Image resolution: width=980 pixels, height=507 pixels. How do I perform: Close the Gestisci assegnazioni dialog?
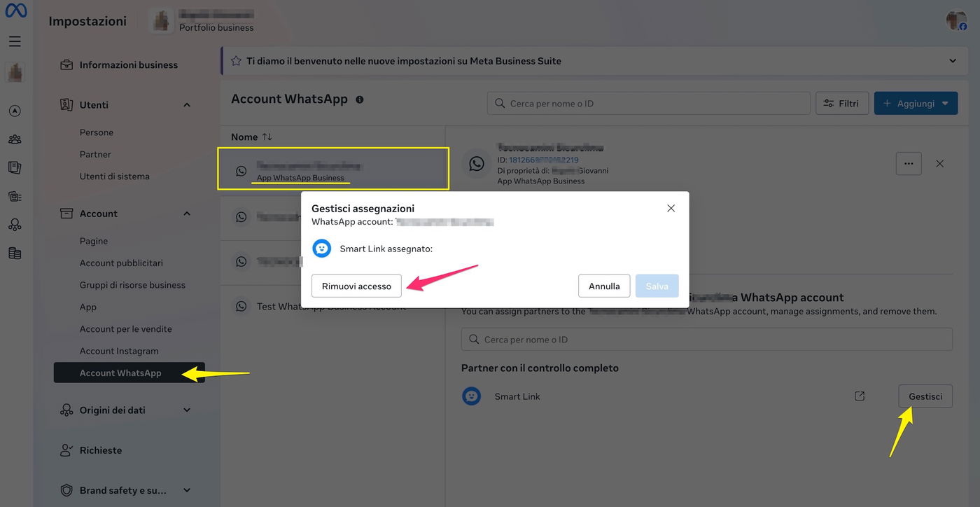point(671,208)
